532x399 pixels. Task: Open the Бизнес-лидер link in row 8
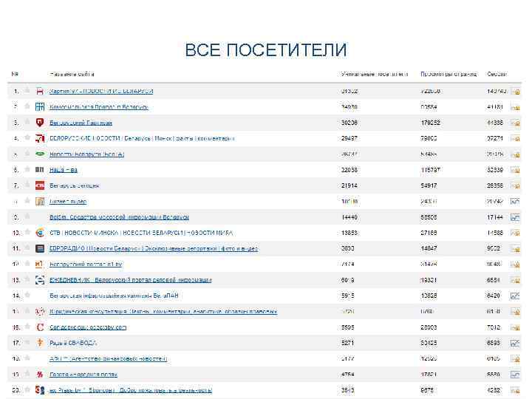point(68,202)
